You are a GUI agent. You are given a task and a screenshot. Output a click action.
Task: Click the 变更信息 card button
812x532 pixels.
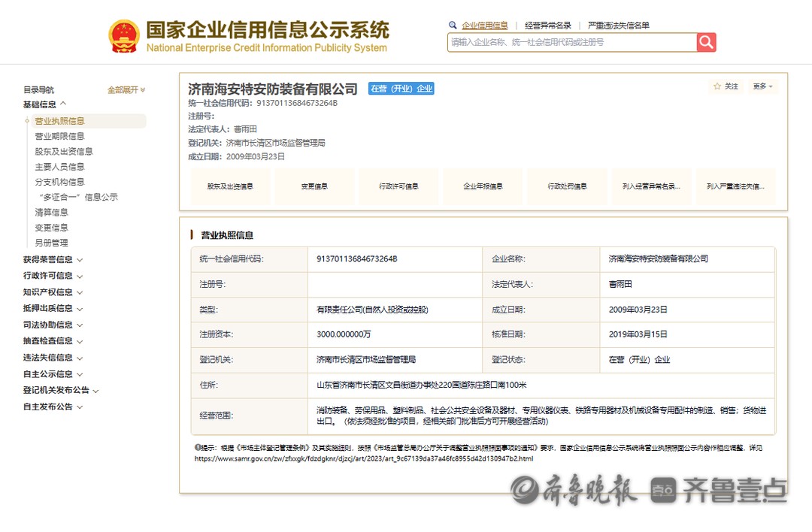[314, 186]
